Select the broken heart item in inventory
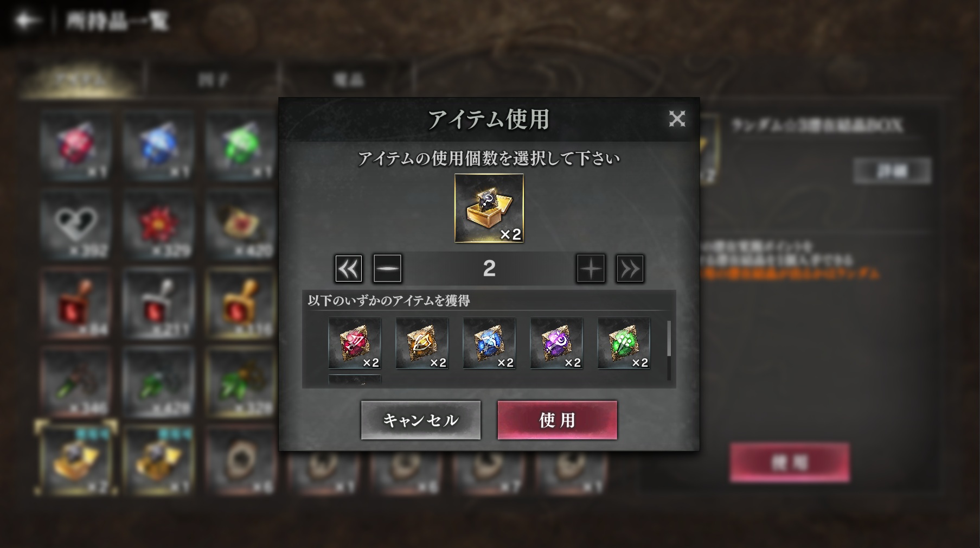The height and width of the screenshot is (548, 980). coord(76,224)
